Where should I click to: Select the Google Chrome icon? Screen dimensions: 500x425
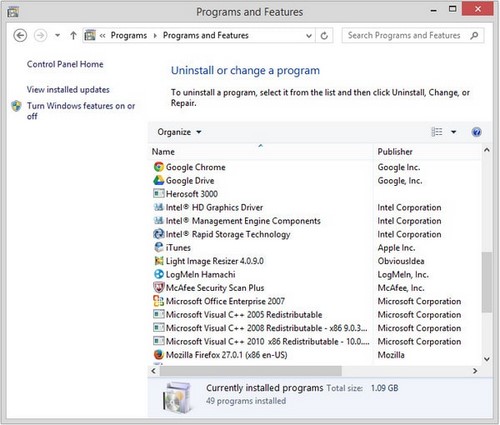point(158,167)
